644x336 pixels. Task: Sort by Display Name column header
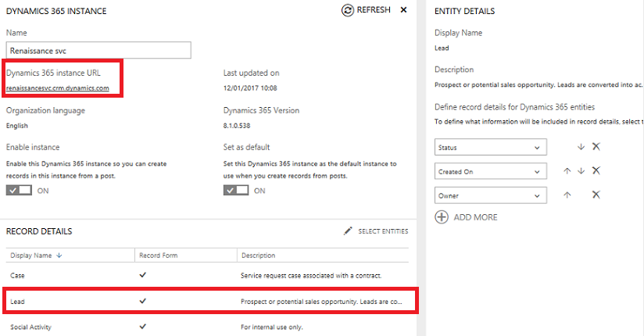[31, 255]
